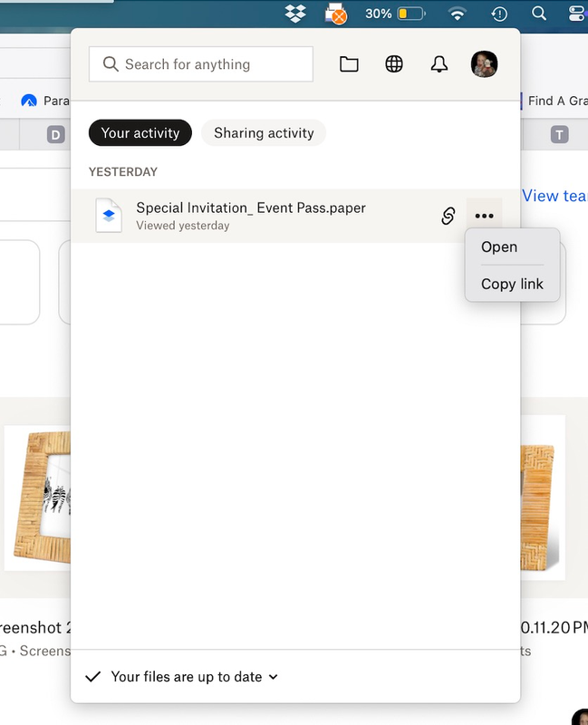
Task: Click the Find A Gra bookmark in the browser
Action: point(557,101)
